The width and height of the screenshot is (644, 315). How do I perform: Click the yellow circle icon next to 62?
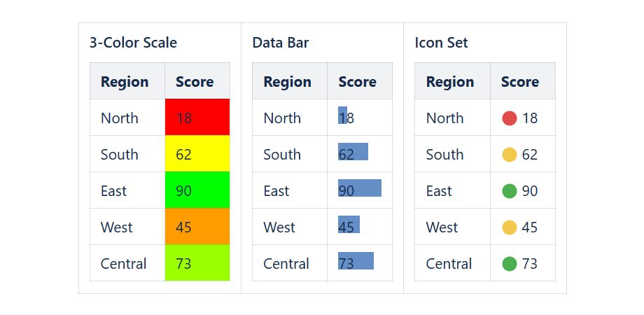(510, 155)
